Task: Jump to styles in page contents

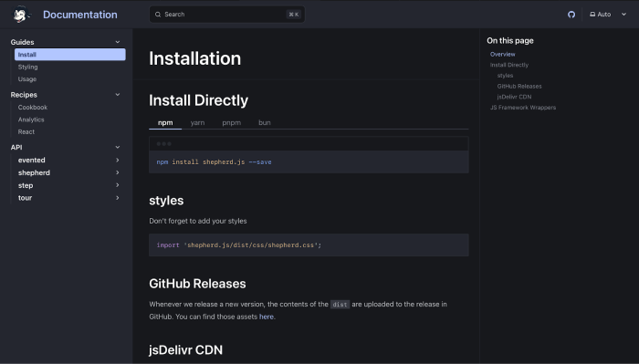Action: pyautogui.click(x=505, y=76)
